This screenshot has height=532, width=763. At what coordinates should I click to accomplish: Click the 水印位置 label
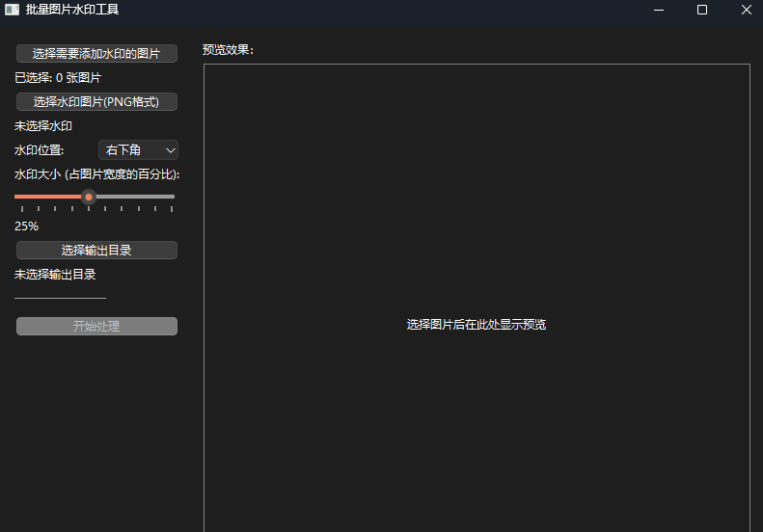[x=39, y=150]
